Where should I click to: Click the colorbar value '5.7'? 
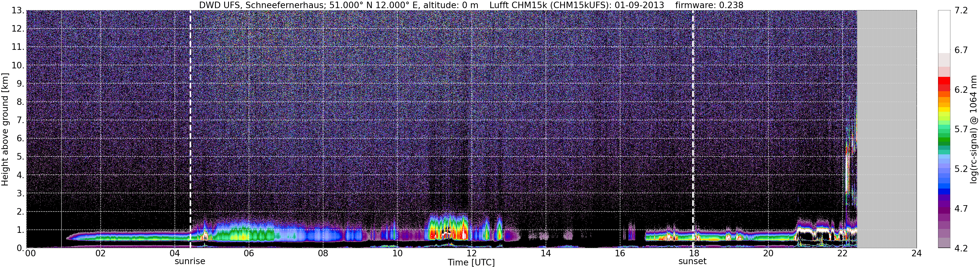tap(961, 130)
